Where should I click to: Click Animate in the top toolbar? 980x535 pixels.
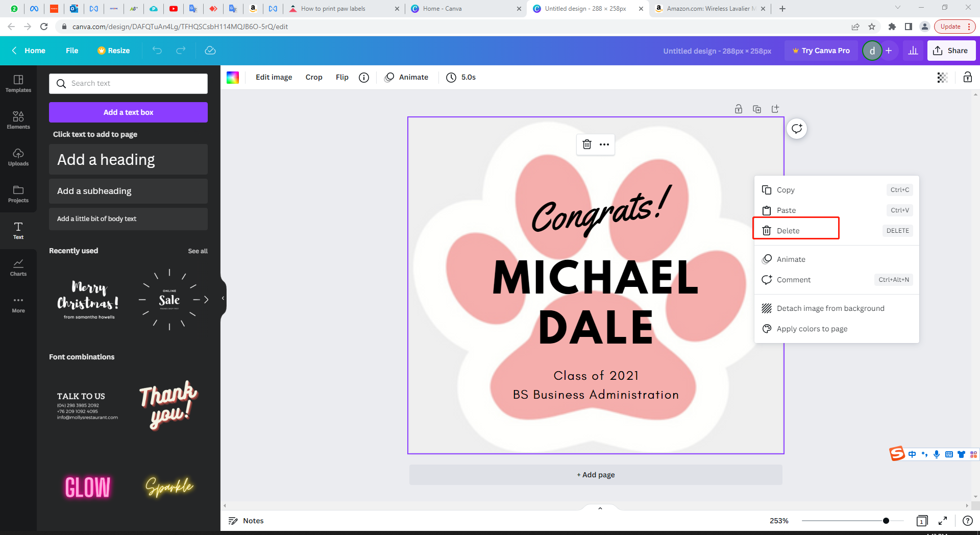[x=407, y=78]
